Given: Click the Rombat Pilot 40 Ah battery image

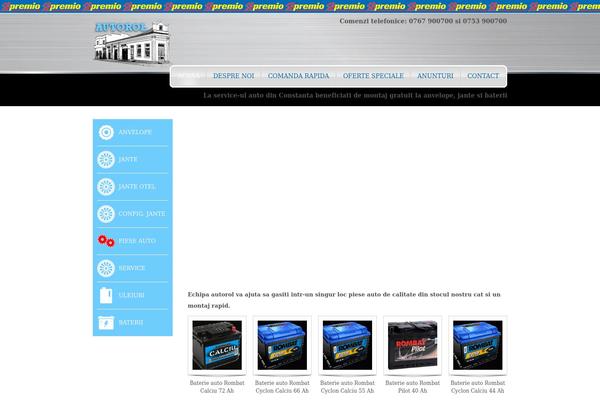Looking at the screenshot, I should click(412, 345).
